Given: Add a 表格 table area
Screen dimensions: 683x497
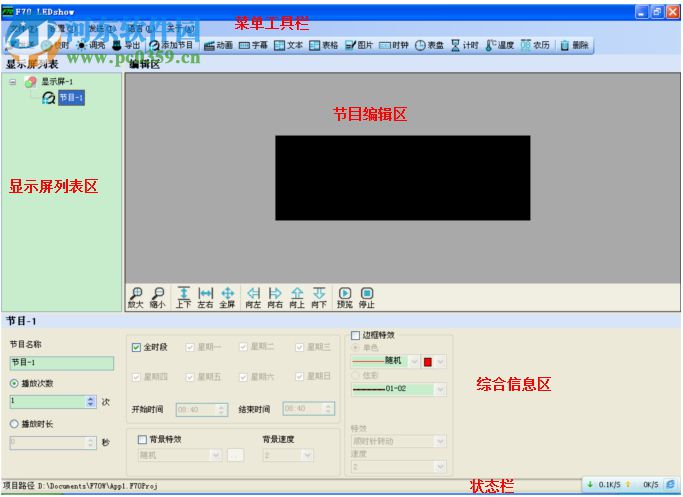Looking at the screenshot, I should pos(324,45).
